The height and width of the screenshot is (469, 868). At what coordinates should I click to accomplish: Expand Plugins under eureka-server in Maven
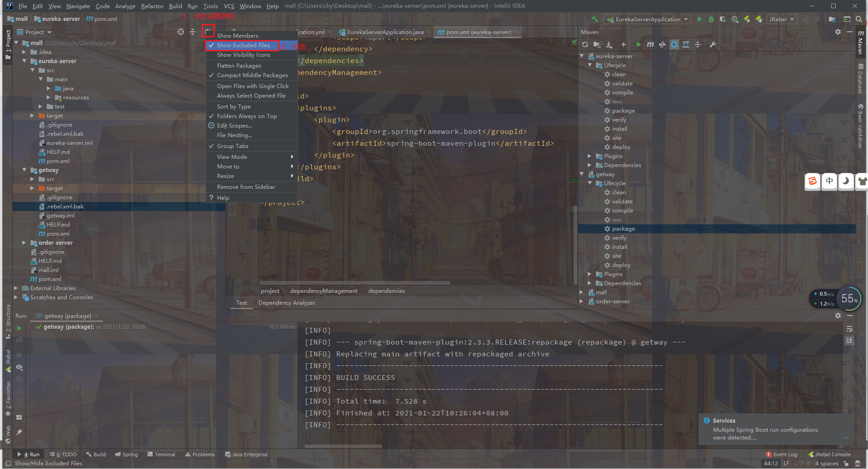point(590,156)
